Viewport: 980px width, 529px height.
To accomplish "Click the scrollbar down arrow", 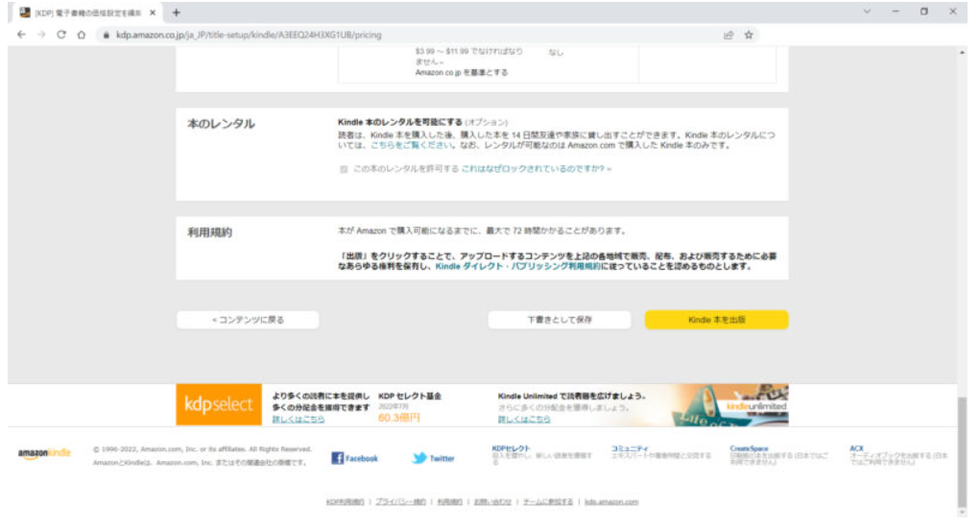I will (962, 513).
